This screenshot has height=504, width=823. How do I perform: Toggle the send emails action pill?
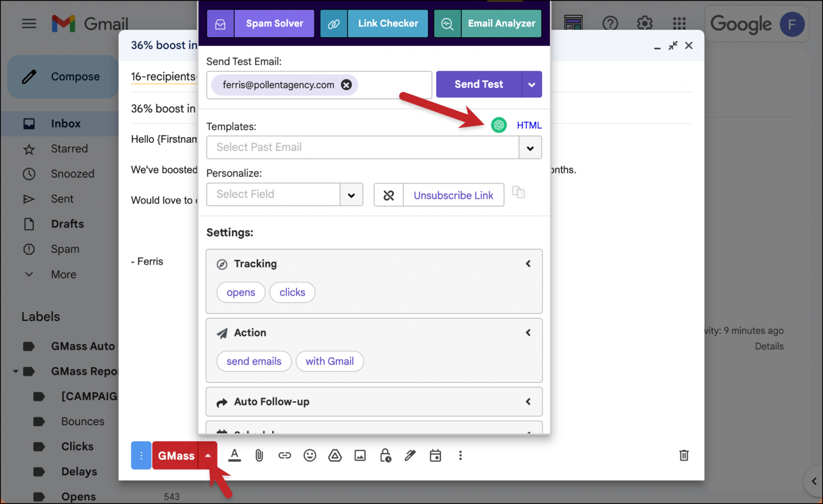(253, 361)
